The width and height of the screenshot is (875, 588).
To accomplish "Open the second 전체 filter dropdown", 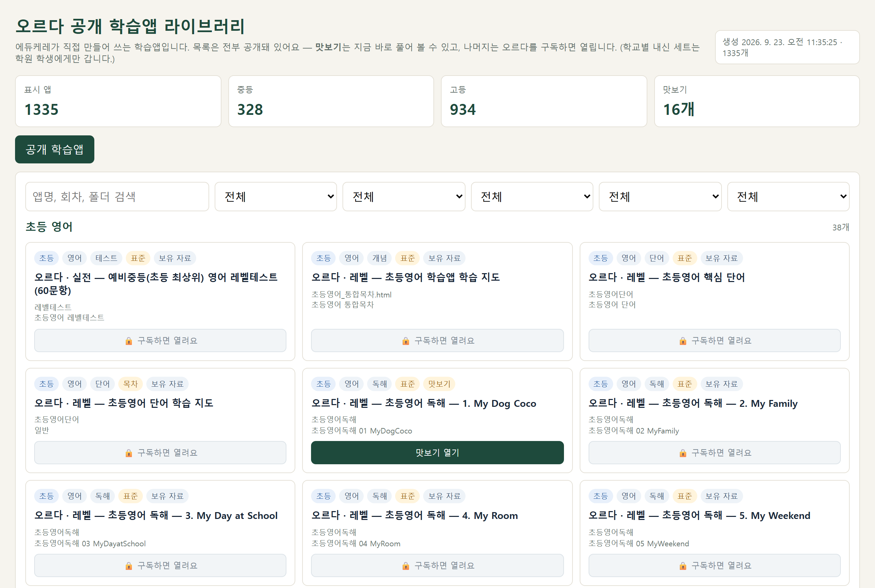I will coord(404,197).
